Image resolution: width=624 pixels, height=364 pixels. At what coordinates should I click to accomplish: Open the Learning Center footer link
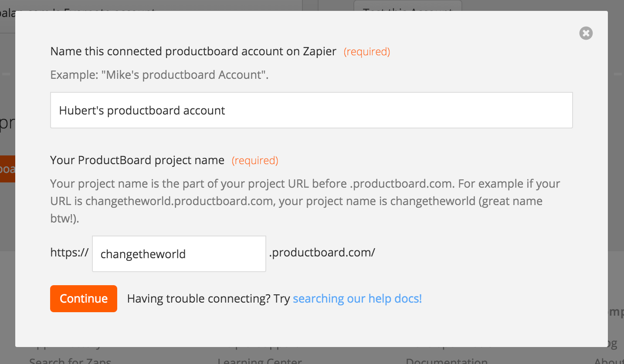[x=260, y=360]
